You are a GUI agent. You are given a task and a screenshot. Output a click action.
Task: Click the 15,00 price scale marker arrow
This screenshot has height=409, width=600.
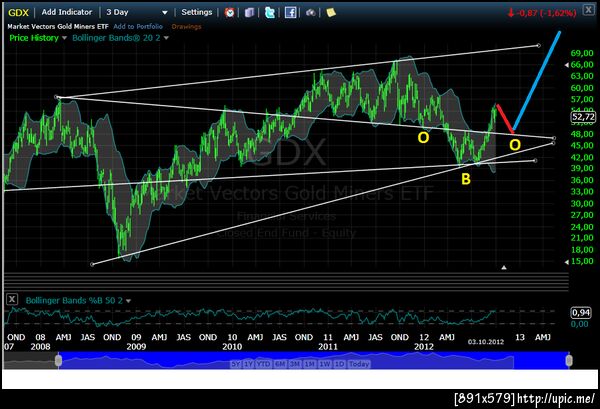pos(567,262)
